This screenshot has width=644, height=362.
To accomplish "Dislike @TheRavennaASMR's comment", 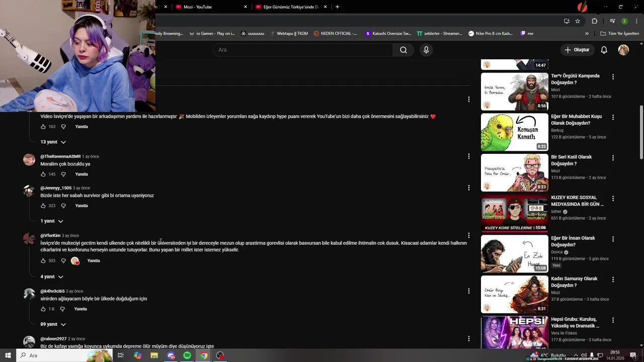I will tap(63, 174).
